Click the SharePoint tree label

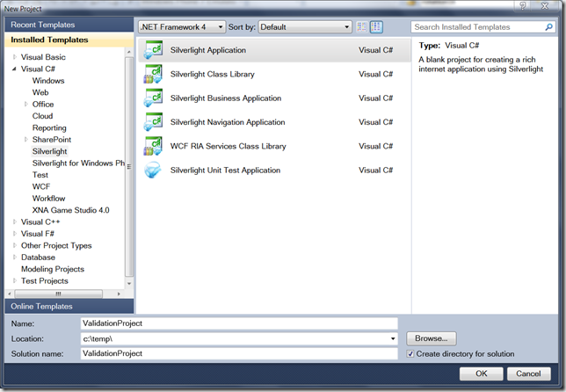point(52,140)
